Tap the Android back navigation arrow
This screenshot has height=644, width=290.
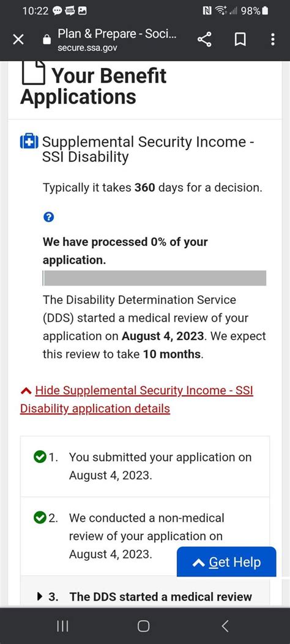[x=225, y=626]
